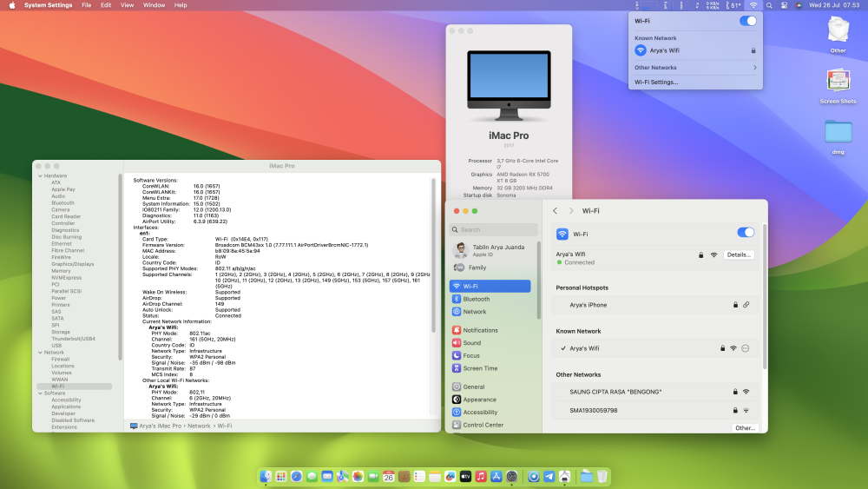Launch the Apple TV app from Dock
This screenshot has width=868, height=489.
coord(465,476)
